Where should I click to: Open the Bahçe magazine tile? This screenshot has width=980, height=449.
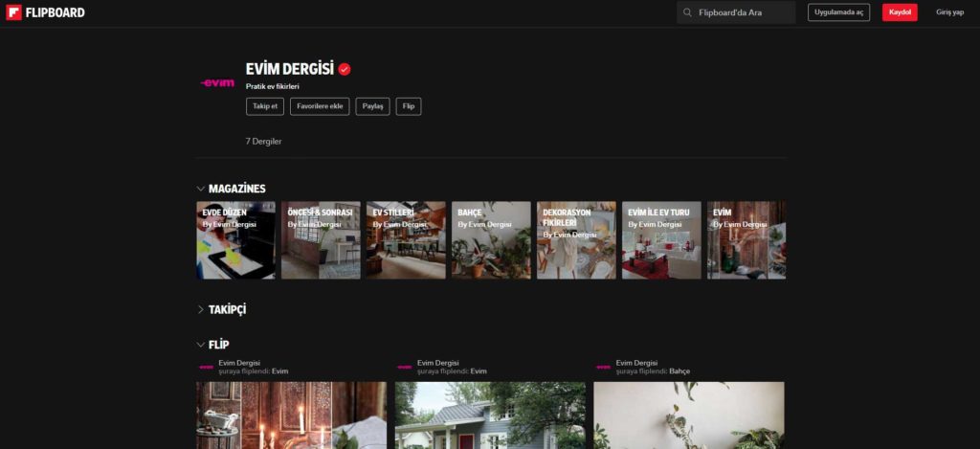[x=491, y=240]
